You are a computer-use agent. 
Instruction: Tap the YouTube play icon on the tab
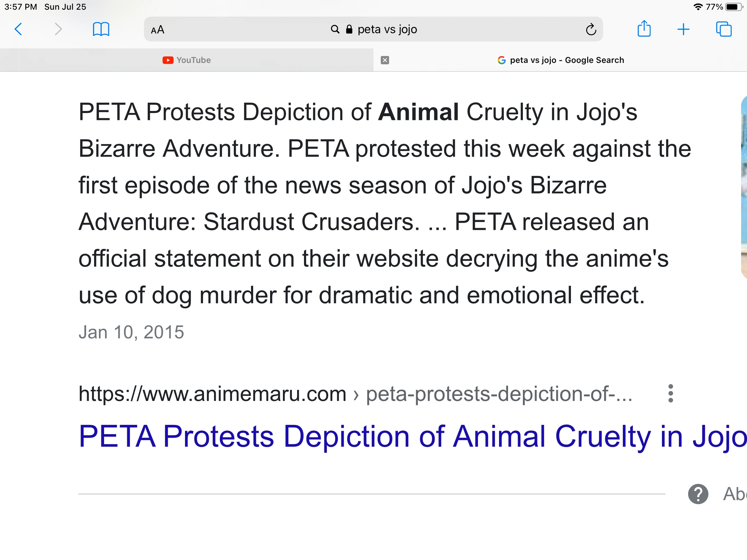pos(167,60)
